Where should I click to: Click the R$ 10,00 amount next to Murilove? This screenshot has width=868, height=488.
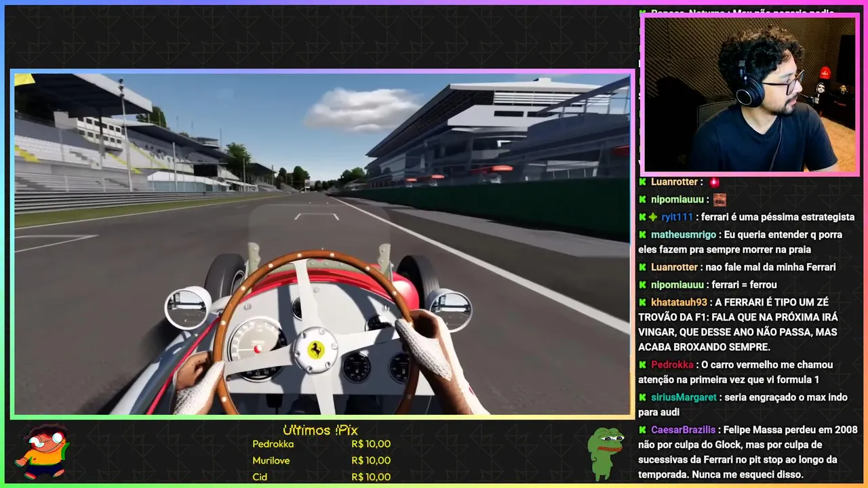[x=371, y=460]
